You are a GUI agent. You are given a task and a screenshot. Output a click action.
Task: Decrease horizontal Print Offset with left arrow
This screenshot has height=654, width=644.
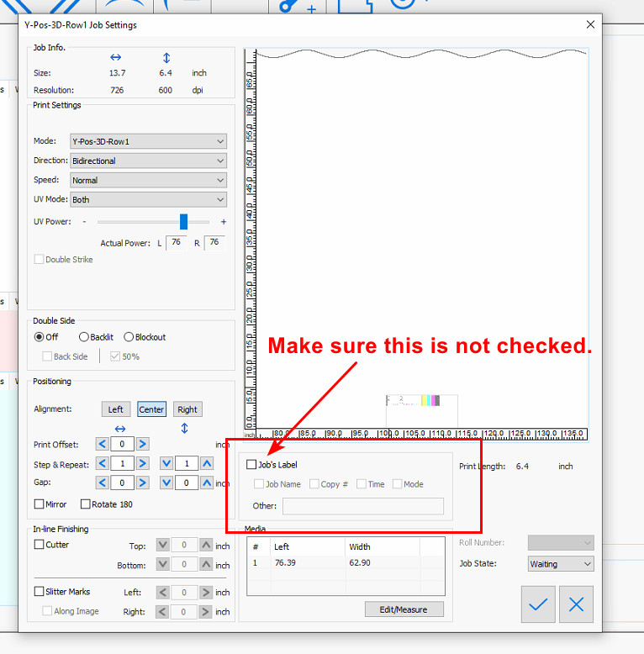pyautogui.click(x=103, y=444)
